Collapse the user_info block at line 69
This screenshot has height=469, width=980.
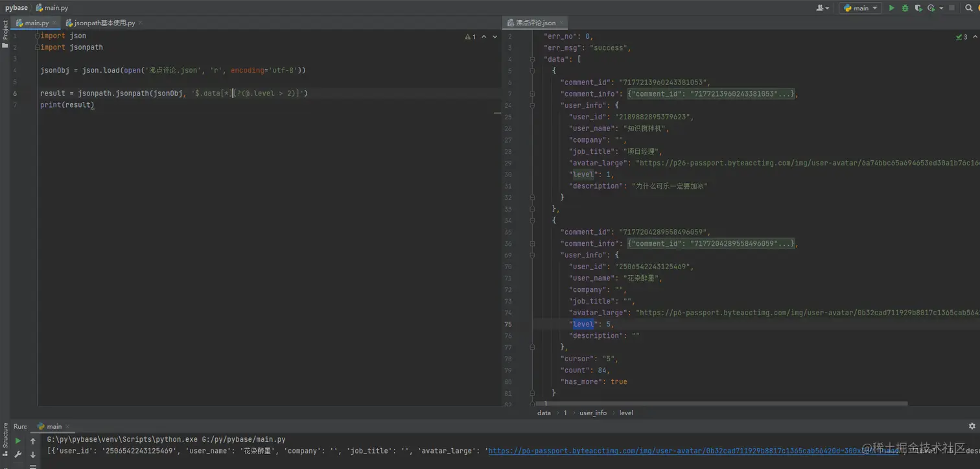click(x=532, y=255)
